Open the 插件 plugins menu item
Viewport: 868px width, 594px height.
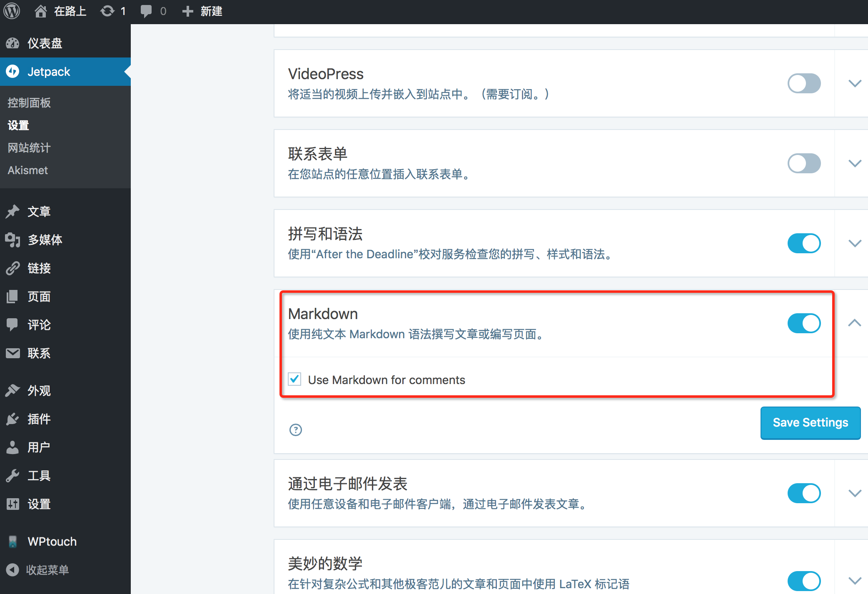click(x=38, y=419)
